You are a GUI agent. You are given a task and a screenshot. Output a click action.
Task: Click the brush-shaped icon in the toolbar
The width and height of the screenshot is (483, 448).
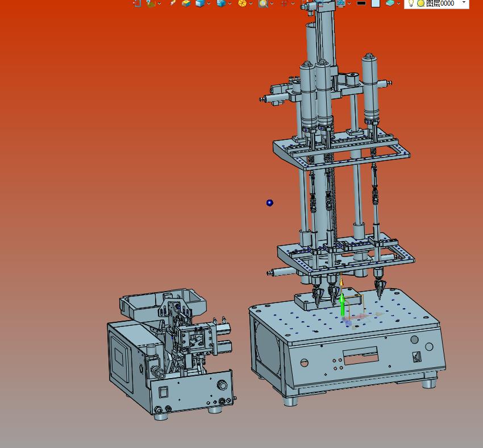[x=173, y=3]
